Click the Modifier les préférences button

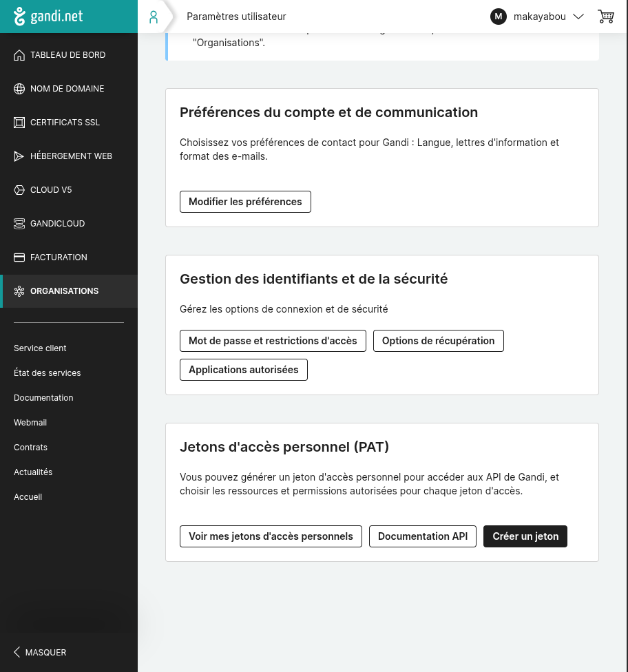tap(245, 202)
